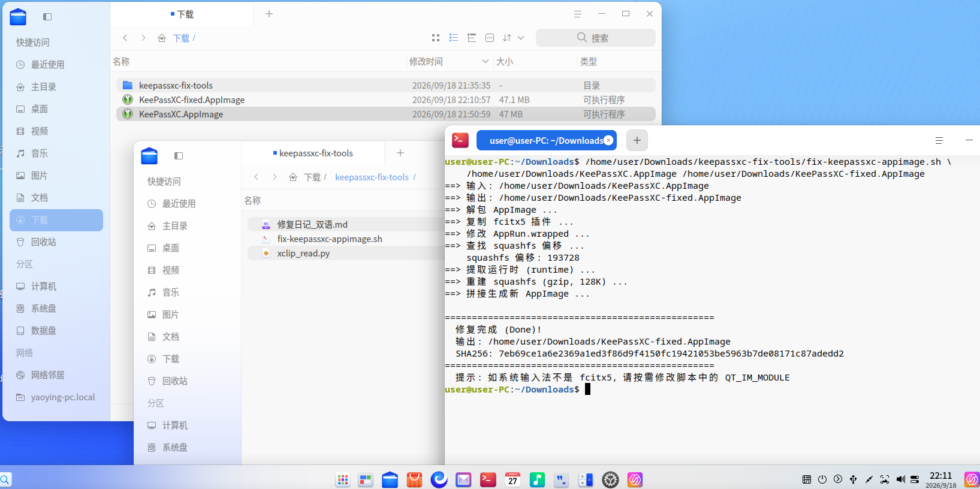Switch 下载 window to list view
The height and width of the screenshot is (489, 980).
pyautogui.click(x=454, y=38)
